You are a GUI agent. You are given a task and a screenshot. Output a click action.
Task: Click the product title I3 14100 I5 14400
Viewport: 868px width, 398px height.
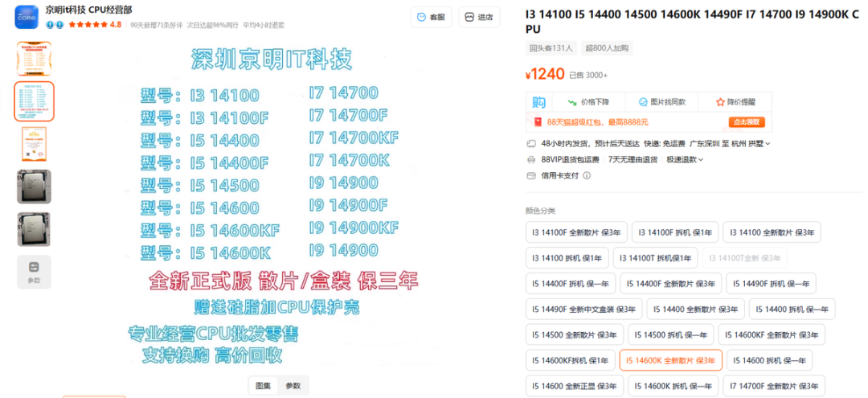click(693, 20)
